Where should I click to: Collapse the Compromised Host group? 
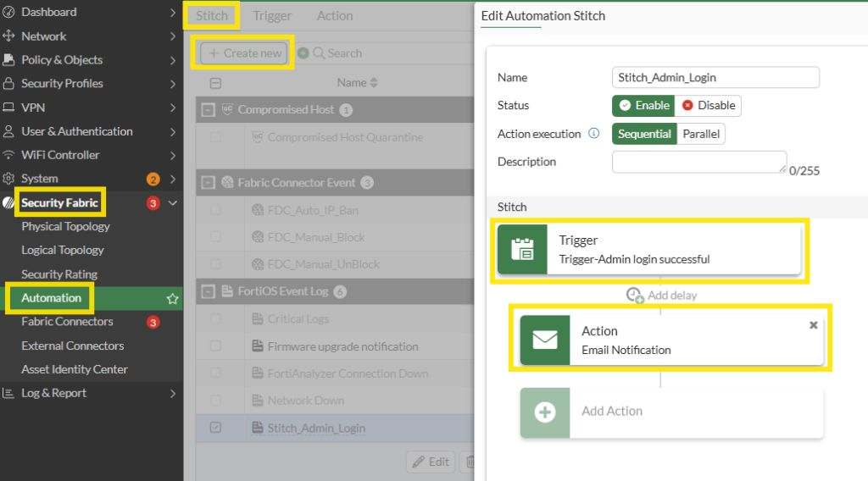click(x=209, y=110)
